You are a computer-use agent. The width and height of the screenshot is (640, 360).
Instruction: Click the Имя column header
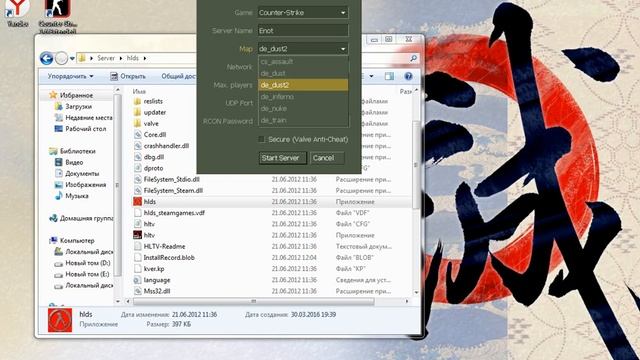[139, 91]
